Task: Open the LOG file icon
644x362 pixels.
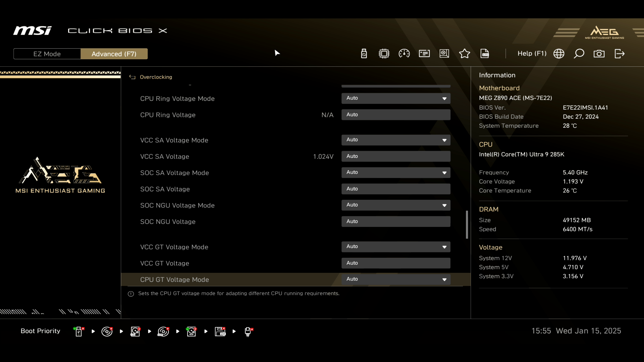Action: pyautogui.click(x=485, y=54)
